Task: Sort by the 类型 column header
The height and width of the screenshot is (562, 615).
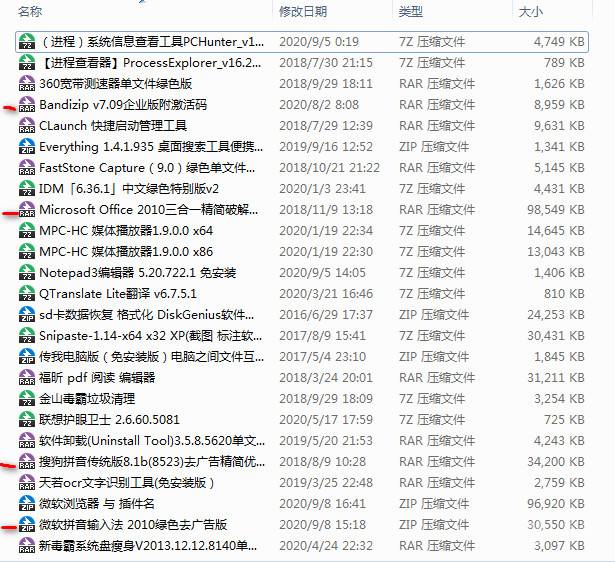Action: click(x=411, y=11)
